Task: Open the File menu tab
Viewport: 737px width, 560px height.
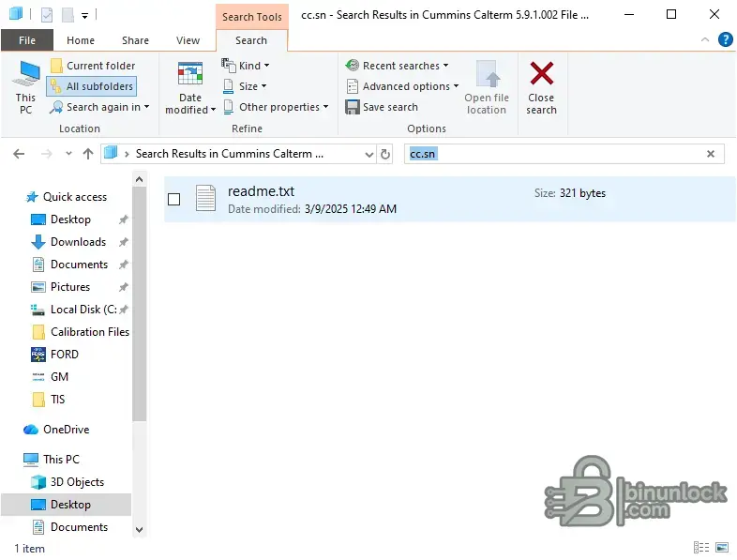Action: pyautogui.click(x=27, y=40)
